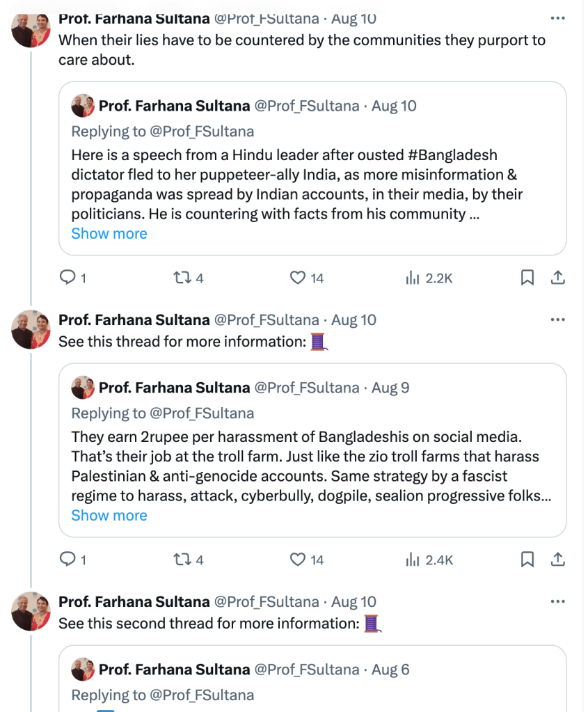The width and height of the screenshot is (588, 712).
Task: Like the tweet with 2.4K views
Action: tap(298, 560)
